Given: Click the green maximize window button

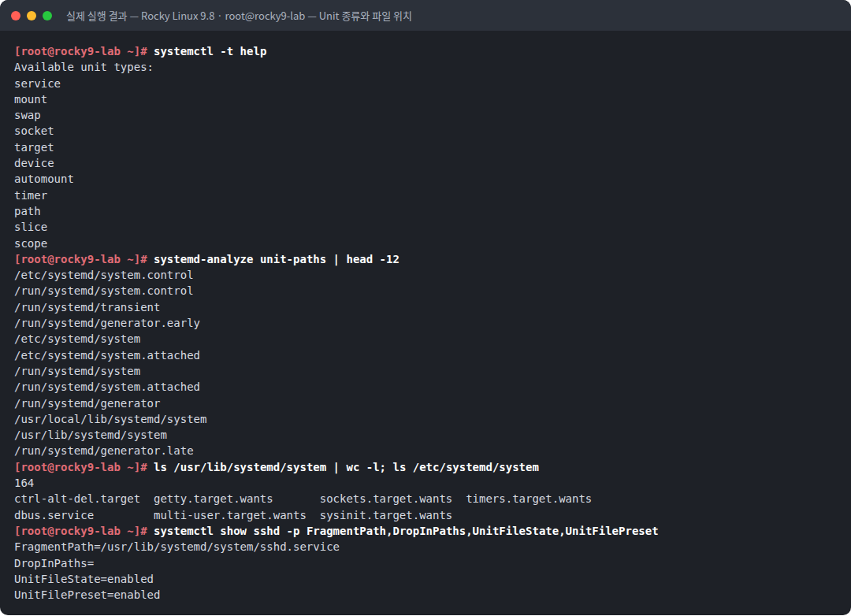Looking at the screenshot, I should pos(47,16).
